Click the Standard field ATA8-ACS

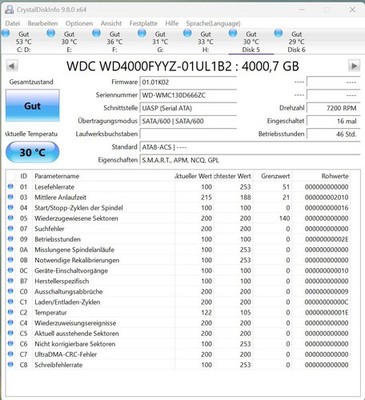coord(250,147)
